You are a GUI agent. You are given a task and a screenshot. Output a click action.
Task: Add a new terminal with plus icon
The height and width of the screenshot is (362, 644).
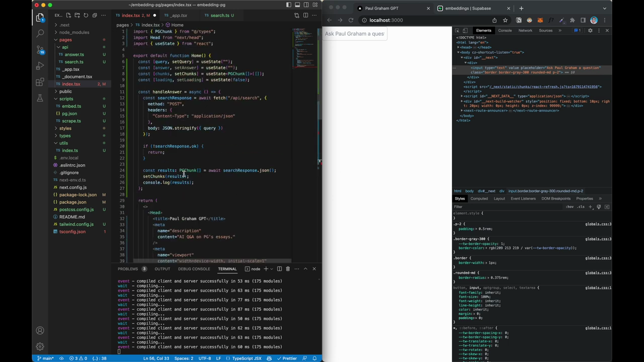tap(266, 268)
